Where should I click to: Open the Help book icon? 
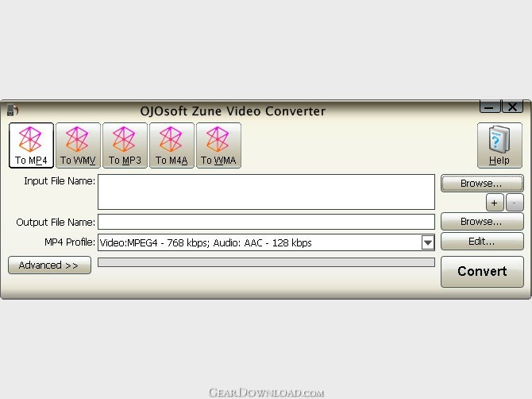[x=499, y=145]
